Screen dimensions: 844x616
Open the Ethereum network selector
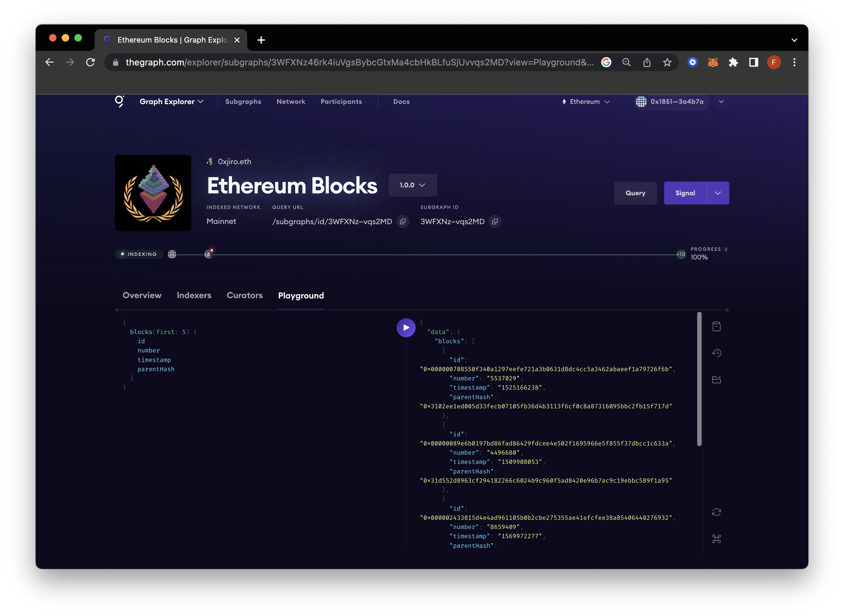pyautogui.click(x=586, y=101)
